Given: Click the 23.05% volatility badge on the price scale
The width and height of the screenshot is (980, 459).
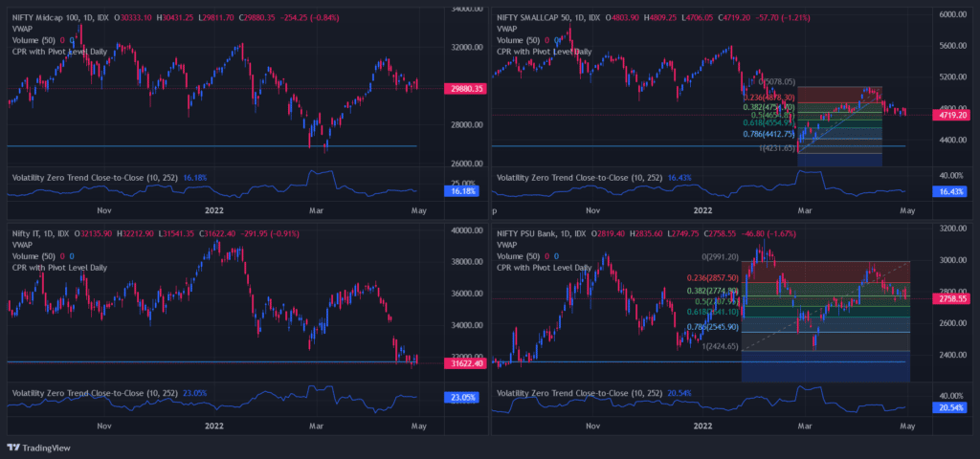Looking at the screenshot, I should (x=461, y=397).
